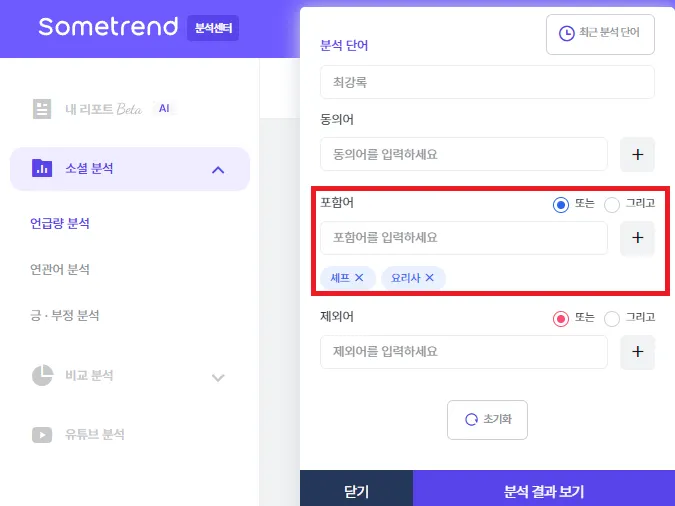Click the plus icon beside 동의어 input
This screenshot has height=506, width=675.
pyautogui.click(x=638, y=154)
